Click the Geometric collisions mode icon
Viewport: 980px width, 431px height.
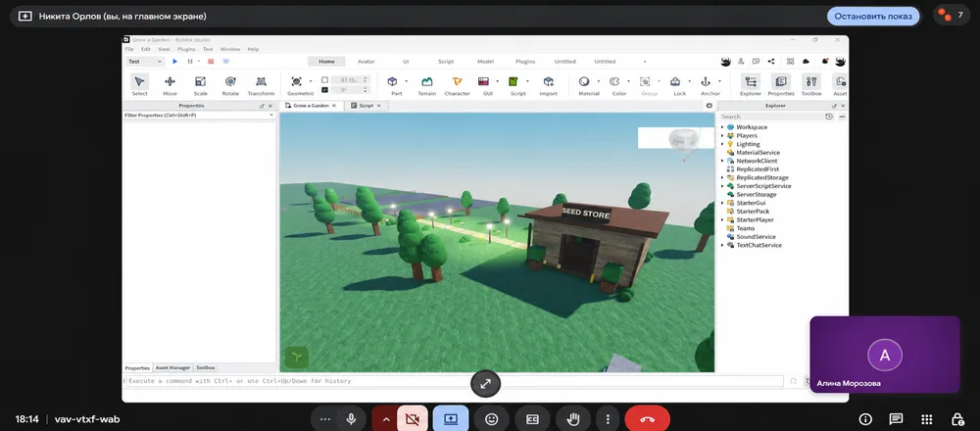coord(296,82)
